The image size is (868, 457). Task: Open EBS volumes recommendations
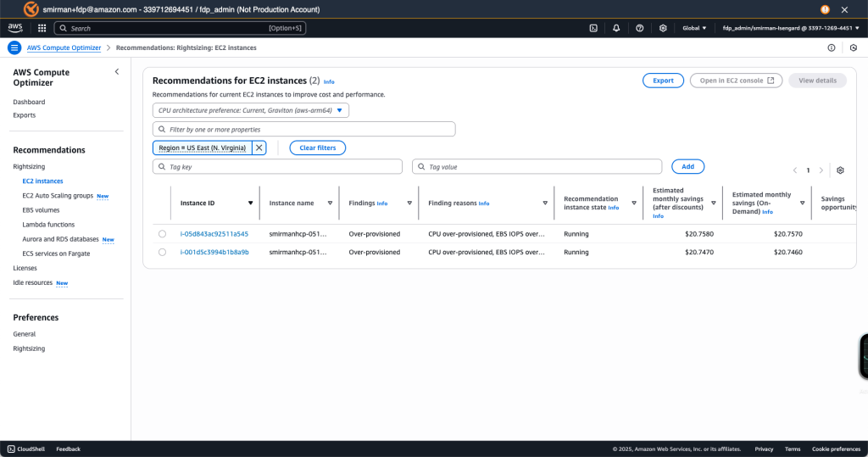click(41, 210)
